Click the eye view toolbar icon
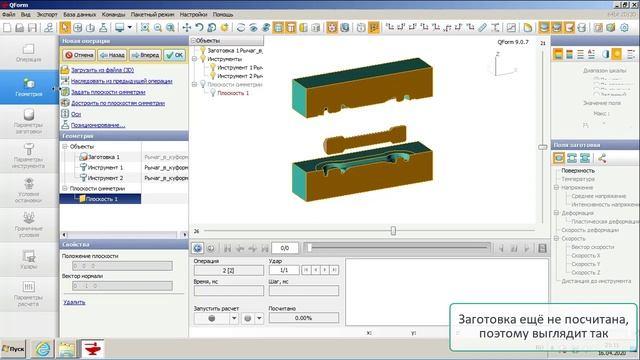Image resolution: width=640 pixels, height=360 pixels. (x=253, y=28)
